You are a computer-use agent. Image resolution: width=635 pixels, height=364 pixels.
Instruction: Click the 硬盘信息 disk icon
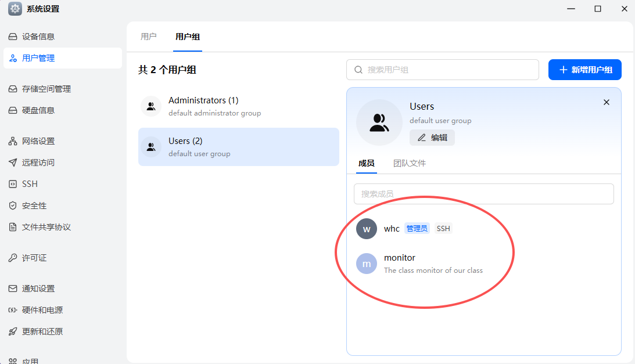pyautogui.click(x=13, y=110)
